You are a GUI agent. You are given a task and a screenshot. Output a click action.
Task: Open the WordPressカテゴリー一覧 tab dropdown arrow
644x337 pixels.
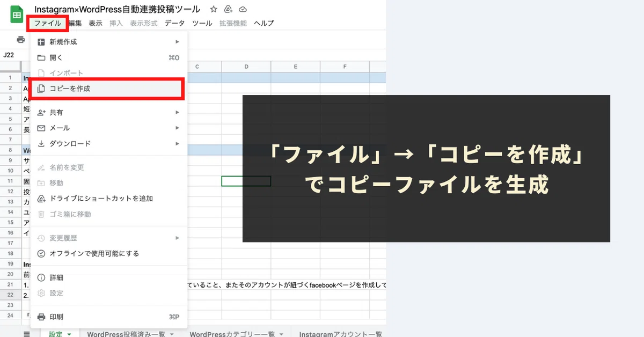click(x=281, y=334)
